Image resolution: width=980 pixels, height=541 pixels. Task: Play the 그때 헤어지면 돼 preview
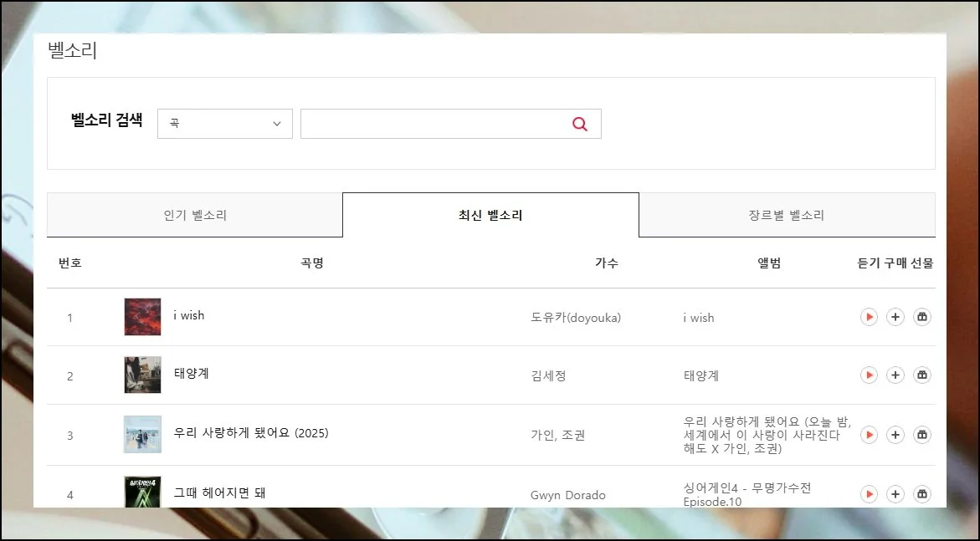(869, 494)
